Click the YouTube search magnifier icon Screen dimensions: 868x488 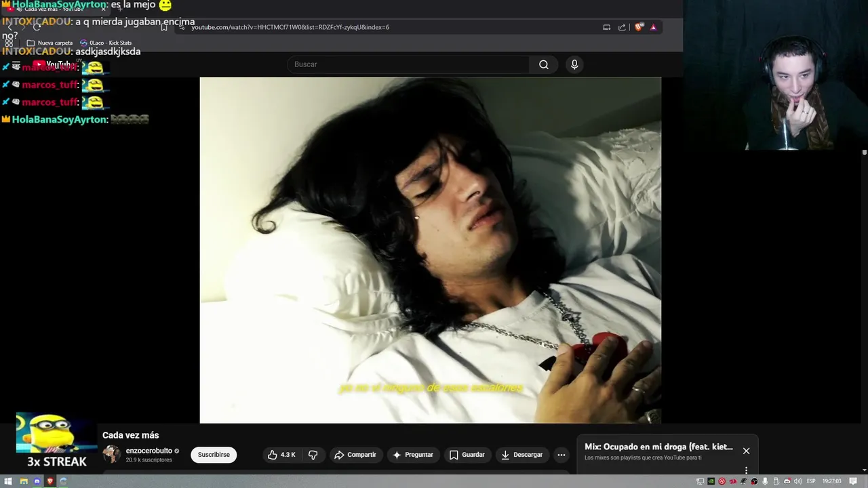[544, 64]
